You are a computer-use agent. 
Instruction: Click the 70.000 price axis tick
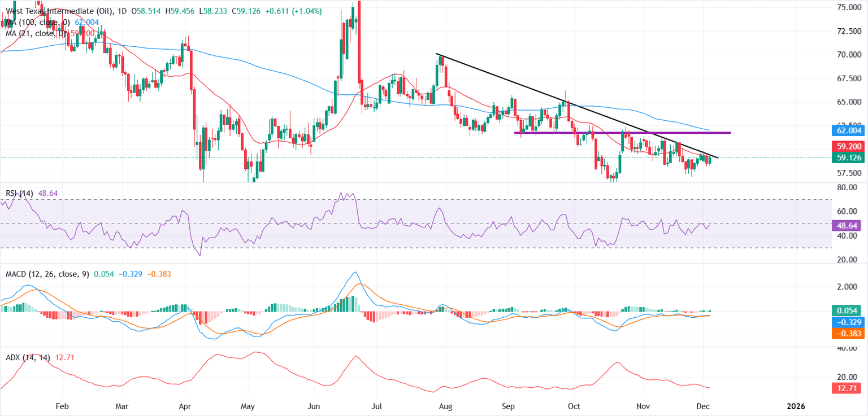pos(849,55)
